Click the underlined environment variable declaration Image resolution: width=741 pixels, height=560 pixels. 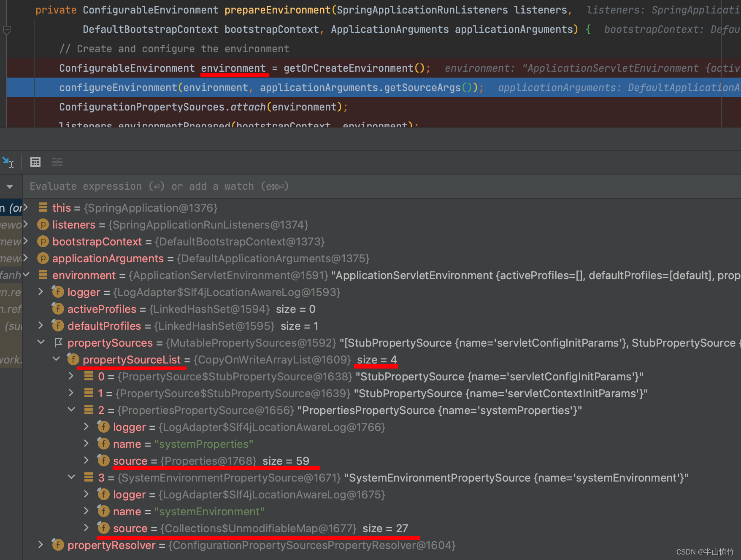(x=233, y=68)
